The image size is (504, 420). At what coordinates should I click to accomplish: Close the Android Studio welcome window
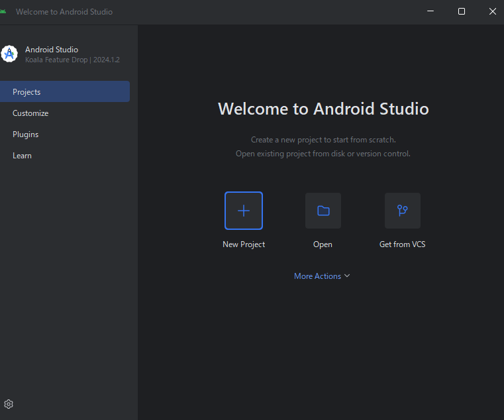point(492,11)
